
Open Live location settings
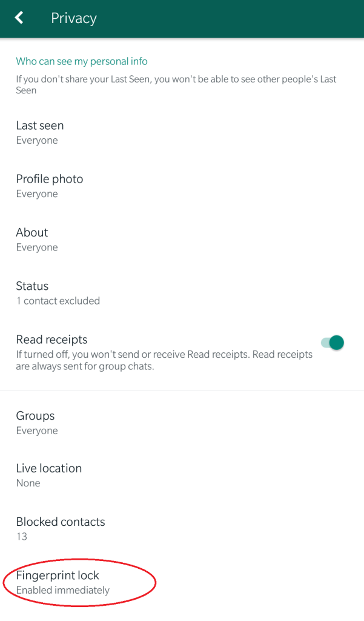click(48, 468)
